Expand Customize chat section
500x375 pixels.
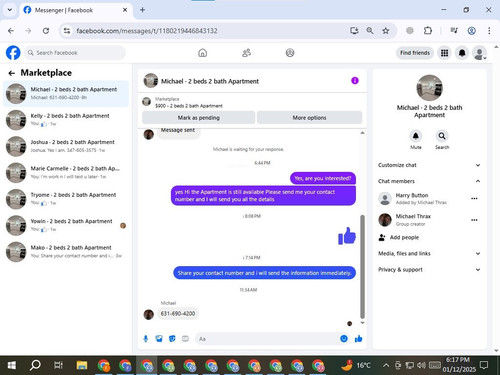point(429,165)
